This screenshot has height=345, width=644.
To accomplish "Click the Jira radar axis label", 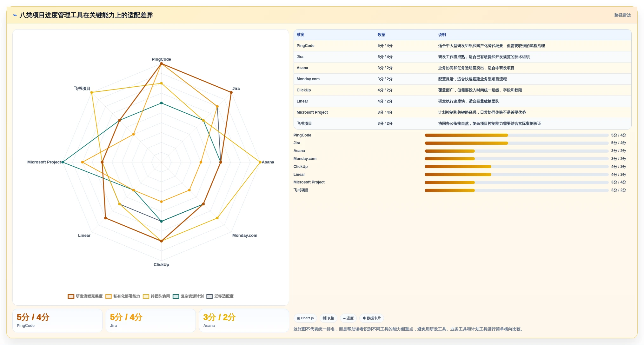I will (x=236, y=89).
